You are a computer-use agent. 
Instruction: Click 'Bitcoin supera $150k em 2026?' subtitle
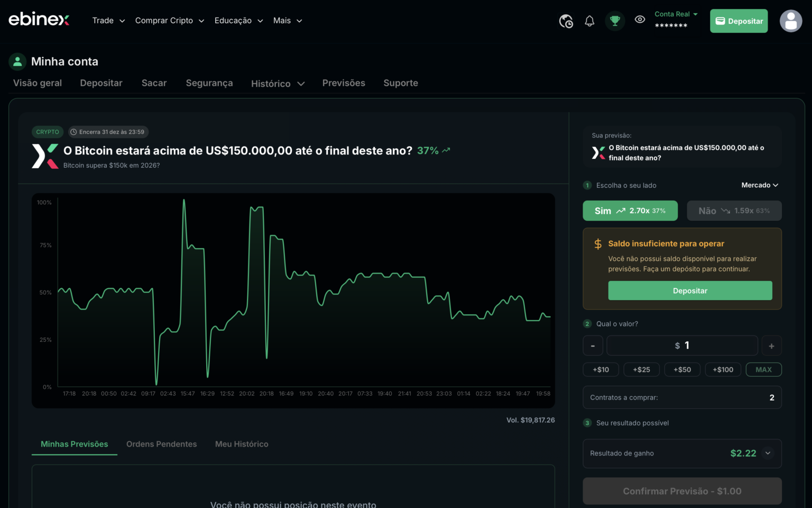coord(112,166)
